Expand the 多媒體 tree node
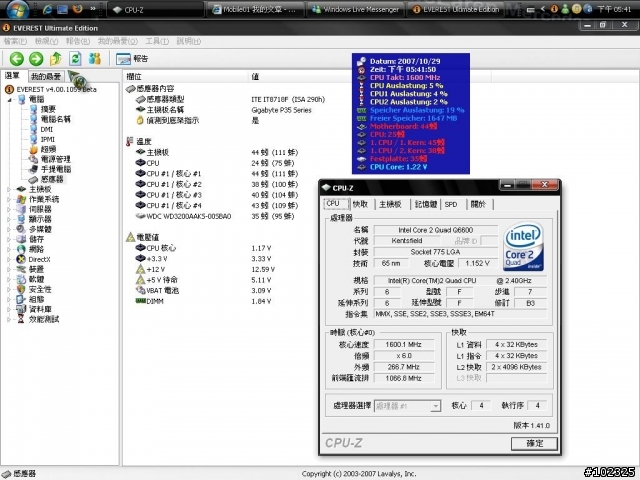 tap(9, 229)
